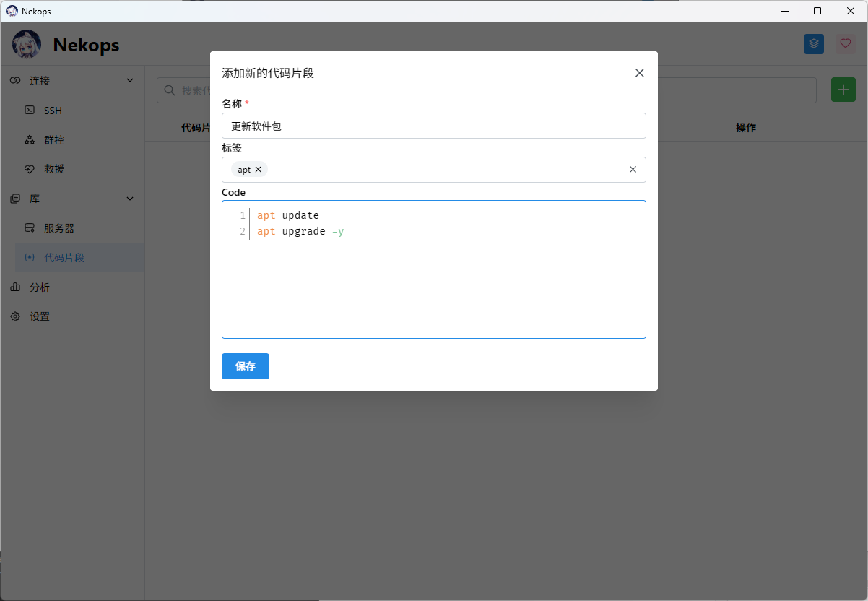Open 设置 via the gear icon

tap(15, 317)
